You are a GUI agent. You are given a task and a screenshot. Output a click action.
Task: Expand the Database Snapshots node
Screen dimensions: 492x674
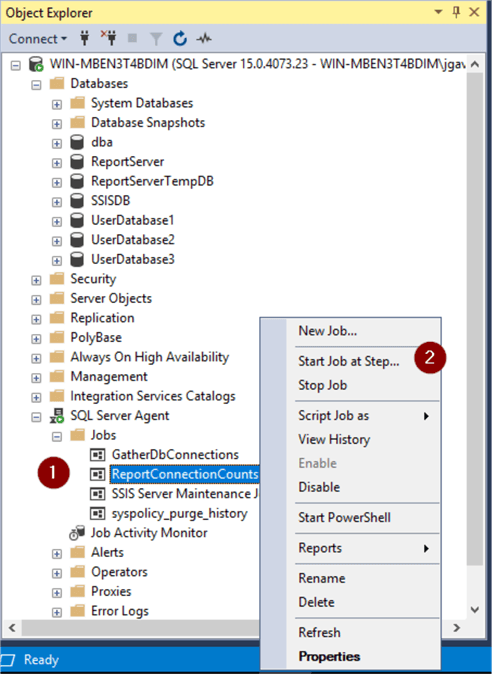click(57, 124)
